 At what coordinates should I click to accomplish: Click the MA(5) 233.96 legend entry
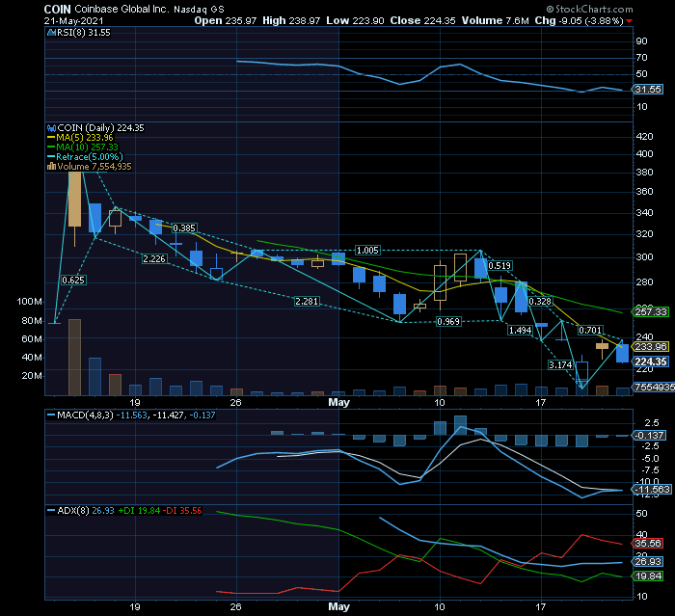click(x=85, y=138)
